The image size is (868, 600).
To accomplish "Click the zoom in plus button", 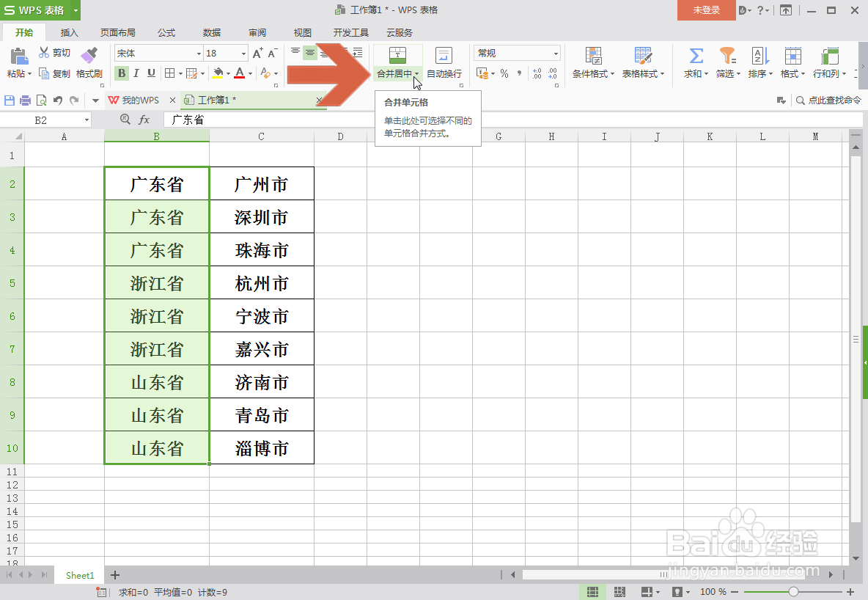I will pos(850,592).
